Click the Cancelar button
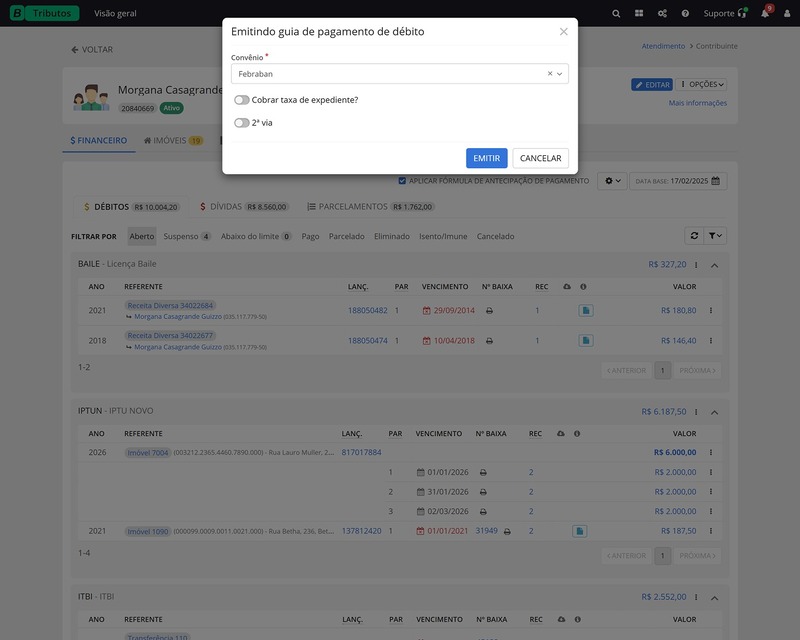The image size is (800, 640). point(540,158)
